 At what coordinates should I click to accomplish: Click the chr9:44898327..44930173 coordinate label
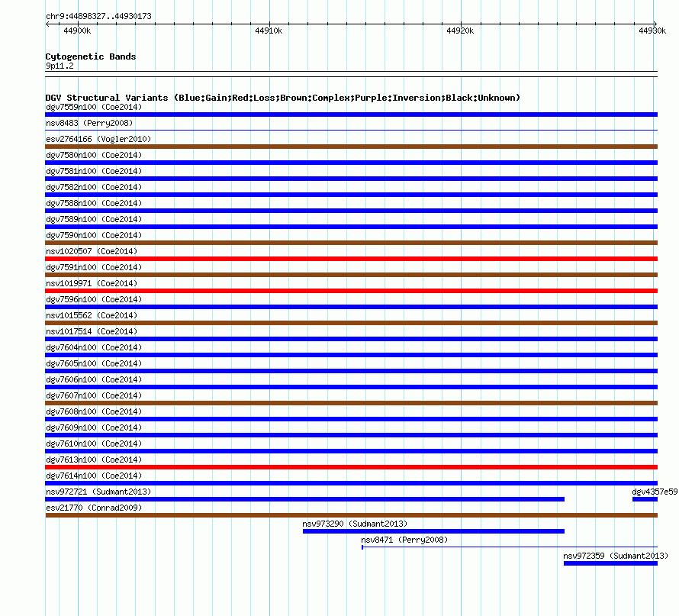tap(98, 16)
